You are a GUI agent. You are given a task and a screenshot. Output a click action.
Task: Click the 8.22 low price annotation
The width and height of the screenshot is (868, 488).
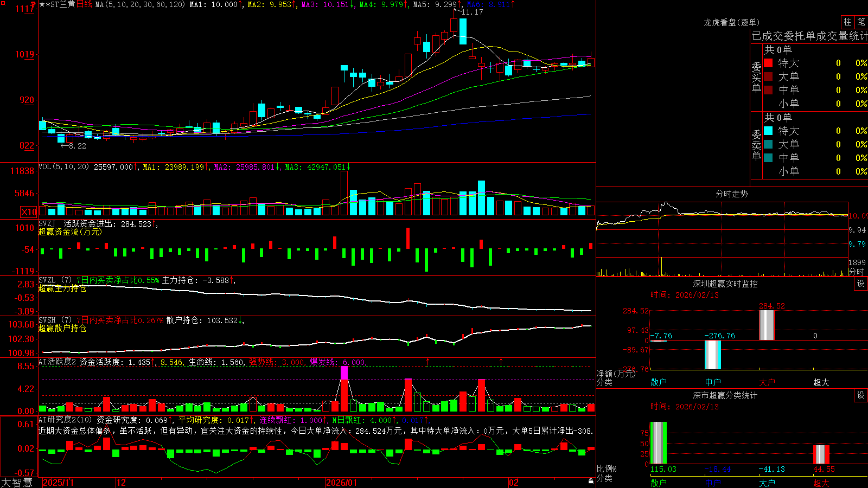point(77,146)
